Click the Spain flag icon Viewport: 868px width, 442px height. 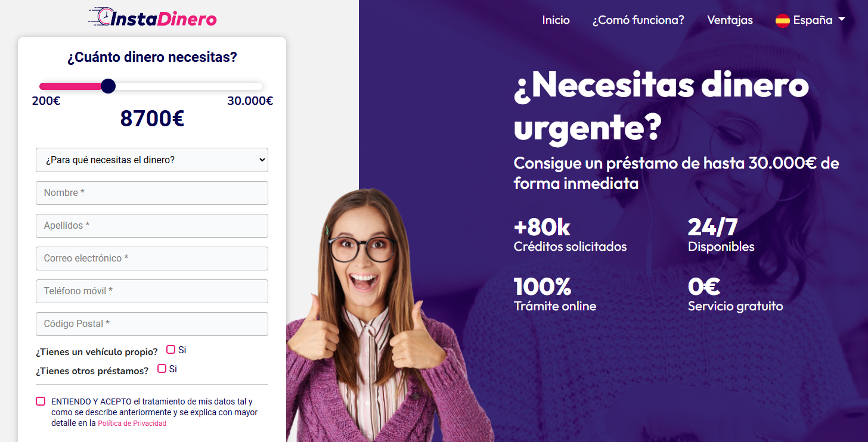[782, 20]
